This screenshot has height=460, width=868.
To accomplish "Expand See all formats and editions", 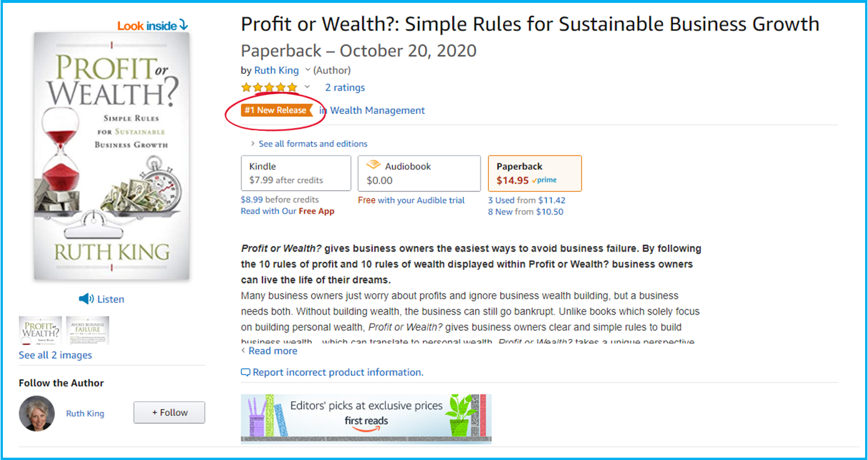I will tap(309, 144).
